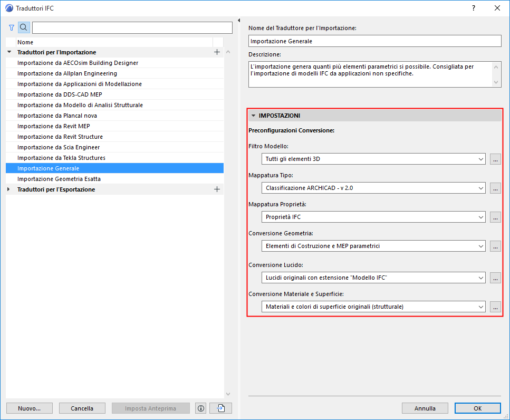Open Conversione Materiale e Superficie dropdown
Screen dimensions: 510x420
pos(373,307)
